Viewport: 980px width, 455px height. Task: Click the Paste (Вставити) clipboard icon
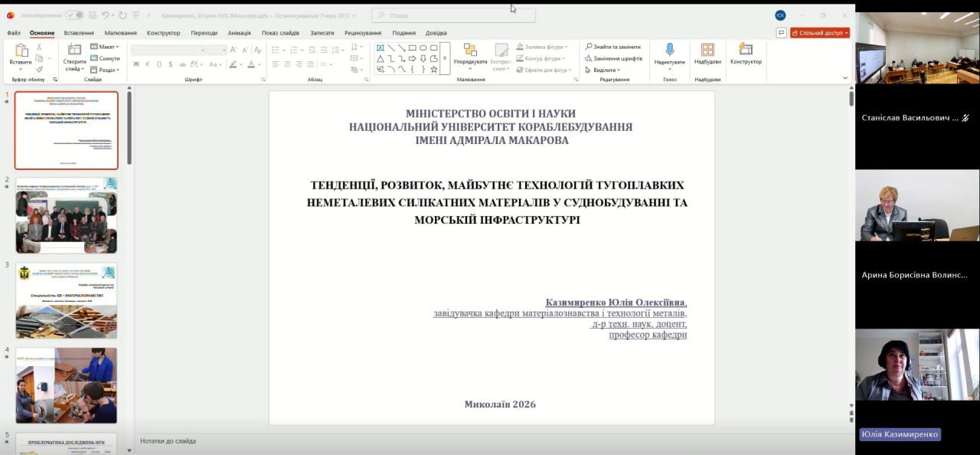pyautogui.click(x=21, y=51)
